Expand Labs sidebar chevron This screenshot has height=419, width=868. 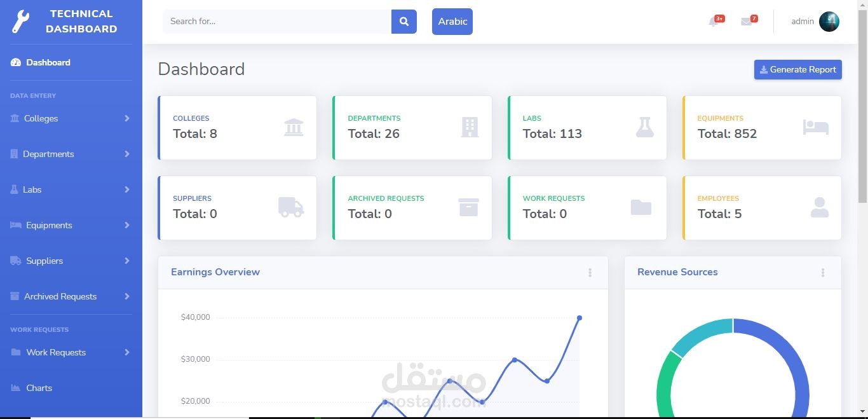[x=127, y=189]
